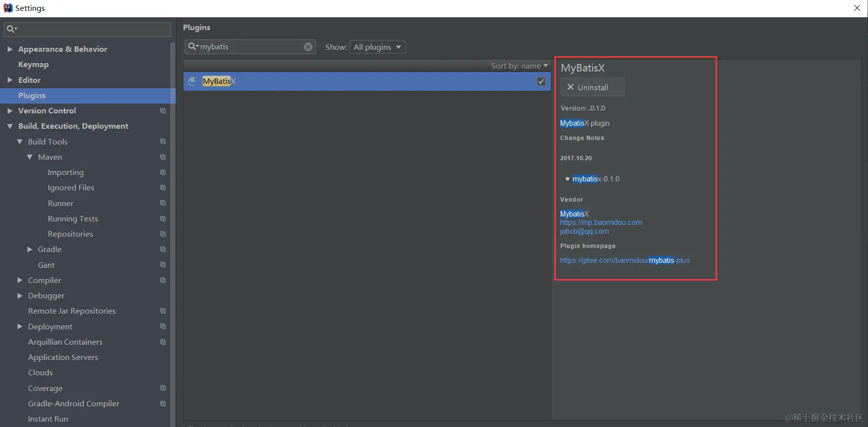Expand the Editor section arrow
This screenshot has width=868, height=427.
[10, 80]
